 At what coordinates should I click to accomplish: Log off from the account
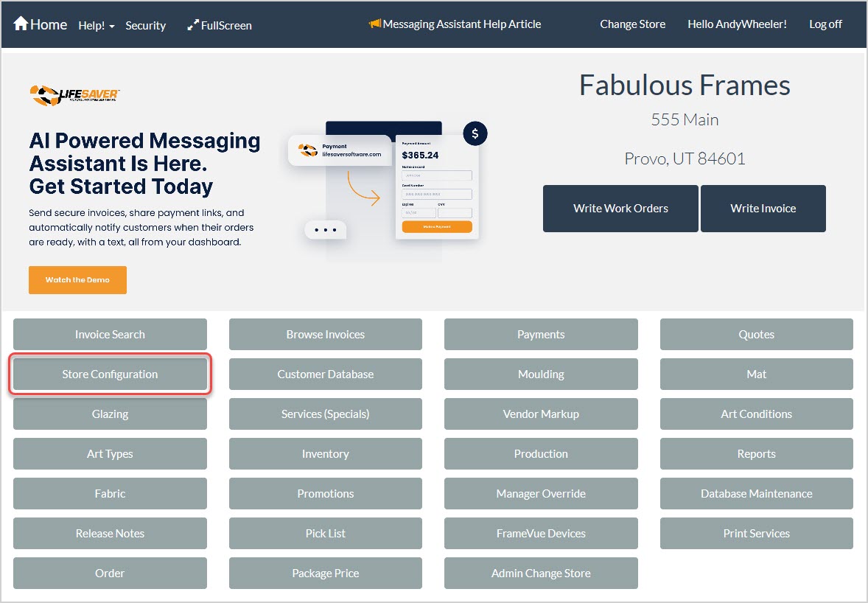pyautogui.click(x=825, y=24)
